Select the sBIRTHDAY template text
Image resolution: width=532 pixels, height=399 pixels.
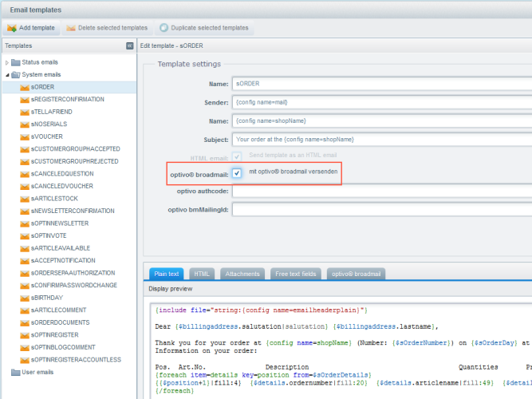click(47, 298)
